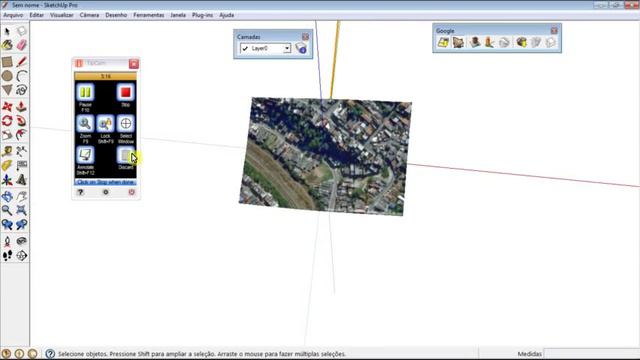
Task: Preview model in Google Earth
Action: [504, 42]
